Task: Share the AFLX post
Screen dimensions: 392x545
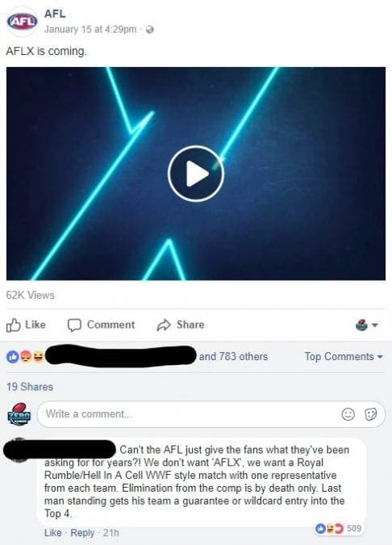Action: (181, 325)
